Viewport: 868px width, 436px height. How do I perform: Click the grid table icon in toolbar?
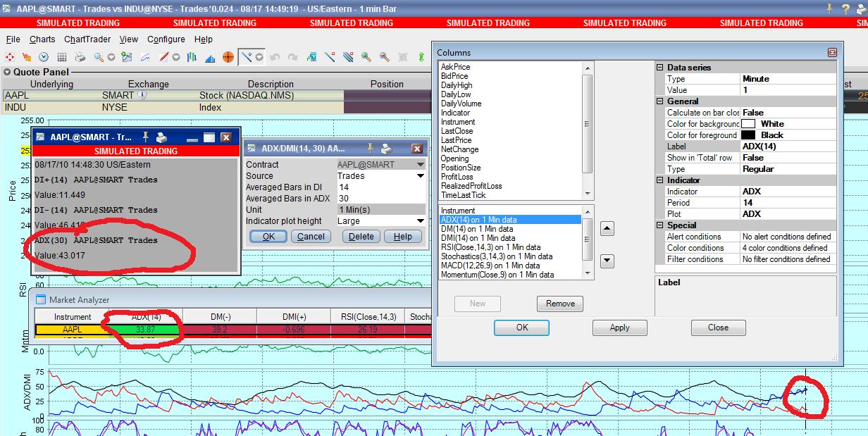62,57
